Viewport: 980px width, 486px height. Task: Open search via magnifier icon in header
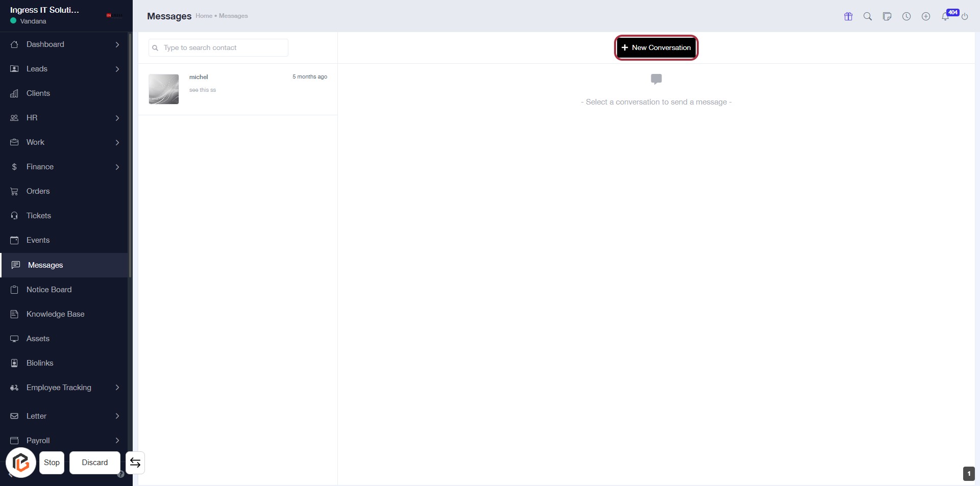click(868, 16)
